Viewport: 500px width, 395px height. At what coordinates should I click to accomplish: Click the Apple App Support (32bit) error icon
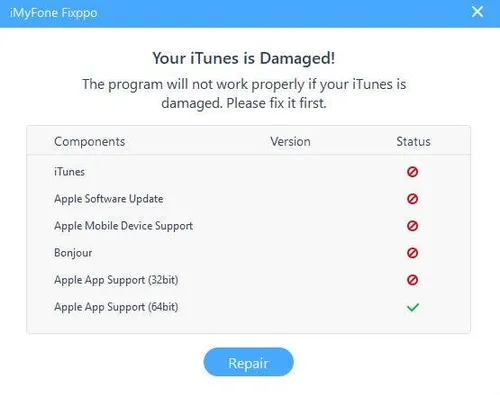click(x=412, y=280)
